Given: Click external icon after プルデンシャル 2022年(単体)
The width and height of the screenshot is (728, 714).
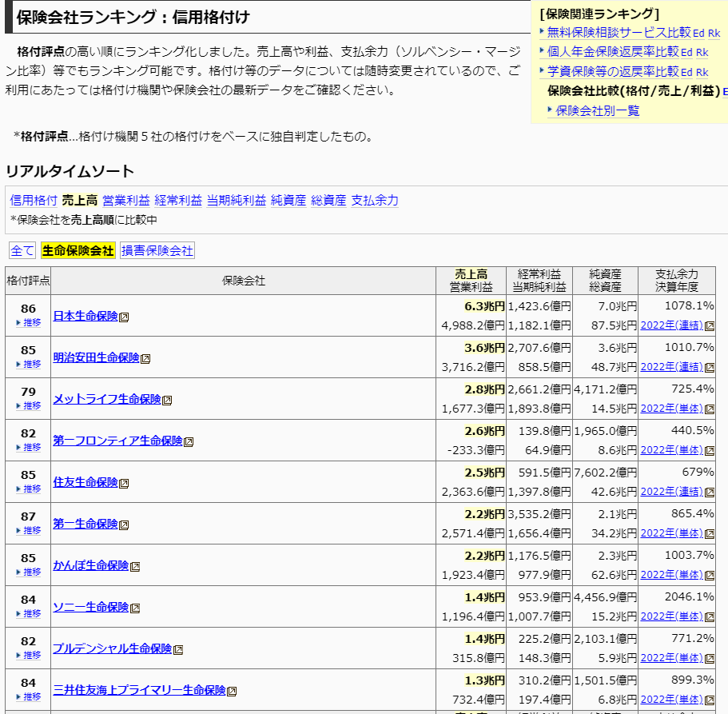Looking at the screenshot, I should tap(710, 659).
